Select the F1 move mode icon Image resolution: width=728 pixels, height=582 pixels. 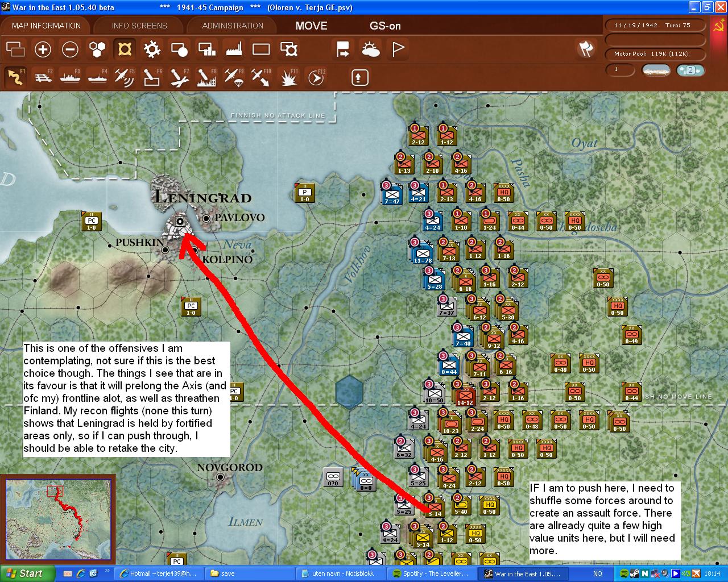16,77
